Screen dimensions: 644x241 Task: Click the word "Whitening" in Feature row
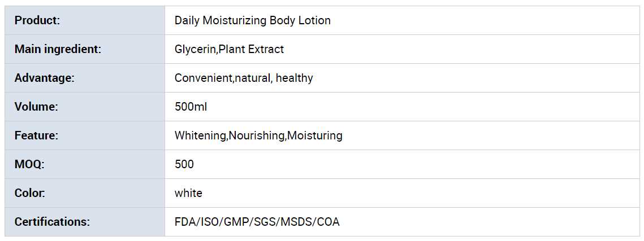(x=200, y=136)
